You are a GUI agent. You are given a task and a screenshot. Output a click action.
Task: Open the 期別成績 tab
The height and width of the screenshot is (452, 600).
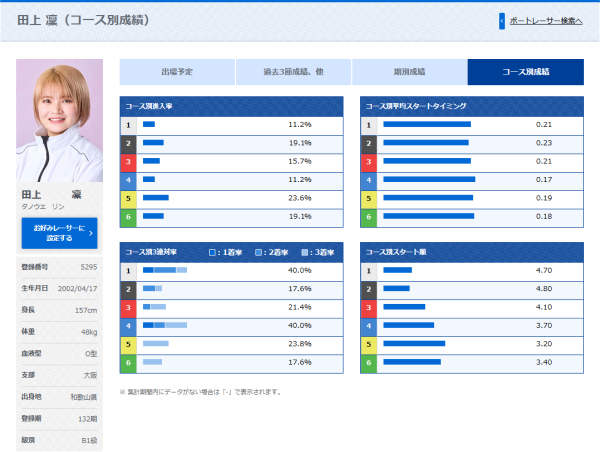409,72
